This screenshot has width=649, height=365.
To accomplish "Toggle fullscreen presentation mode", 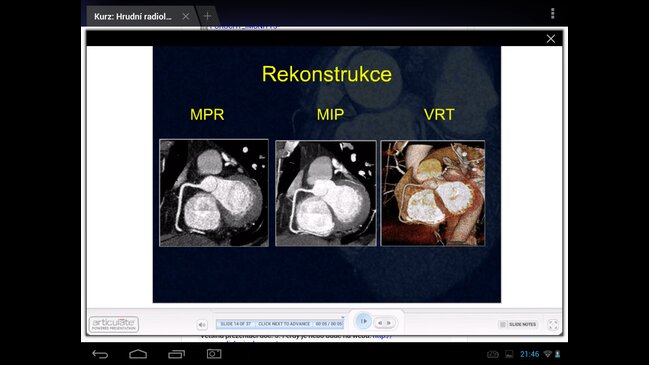I will tap(553, 325).
